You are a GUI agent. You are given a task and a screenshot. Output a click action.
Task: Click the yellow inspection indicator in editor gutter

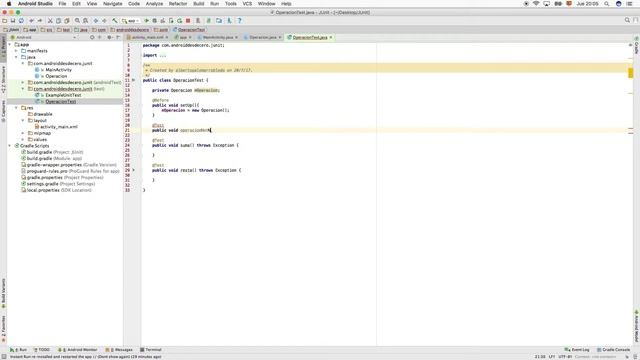(630, 73)
